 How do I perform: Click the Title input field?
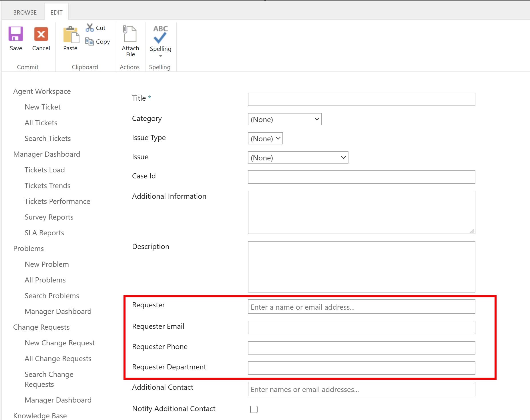coord(361,99)
